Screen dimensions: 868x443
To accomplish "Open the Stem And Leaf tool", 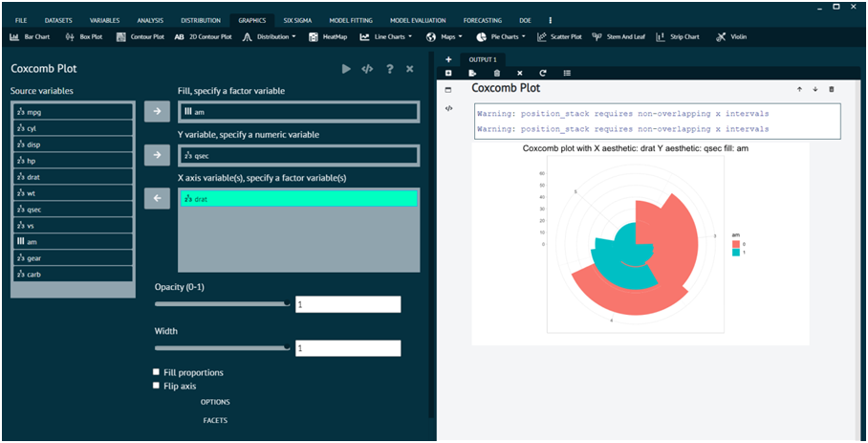I will pos(618,37).
